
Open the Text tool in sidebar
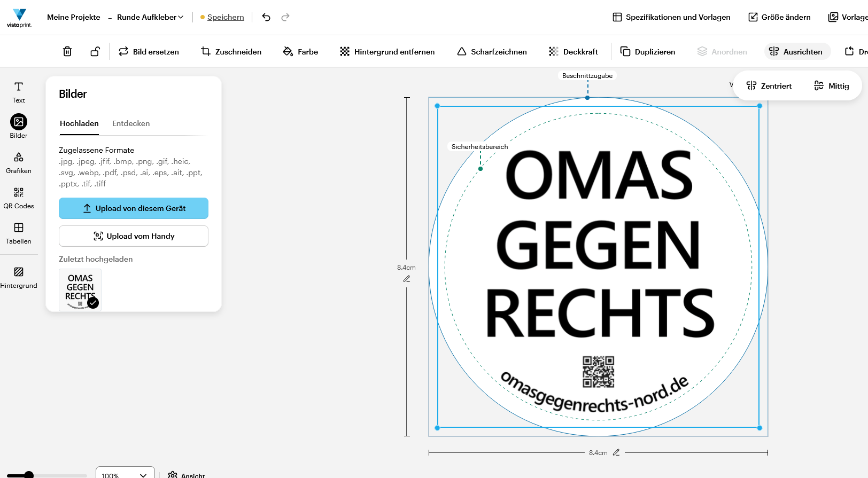point(19,92)
